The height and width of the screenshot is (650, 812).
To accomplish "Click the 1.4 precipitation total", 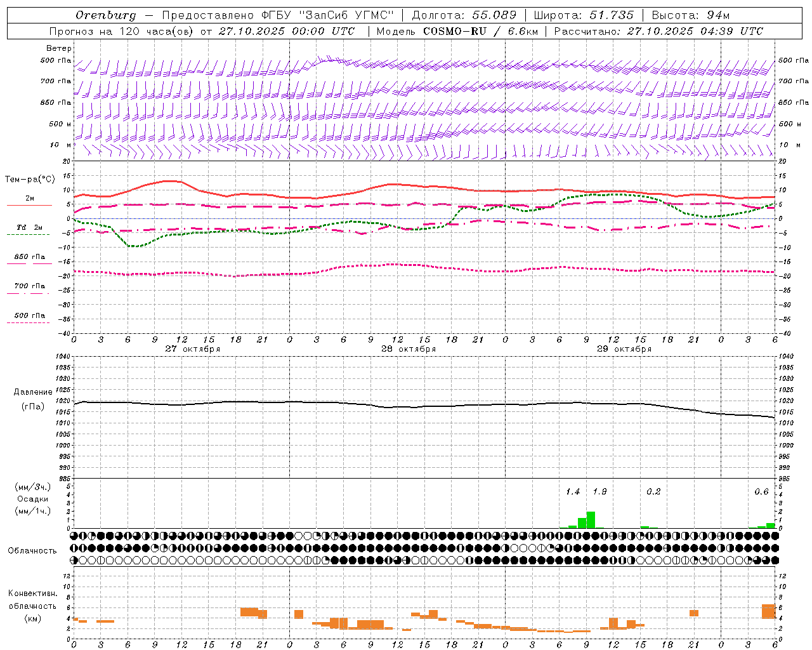I will tap(573, 492).
